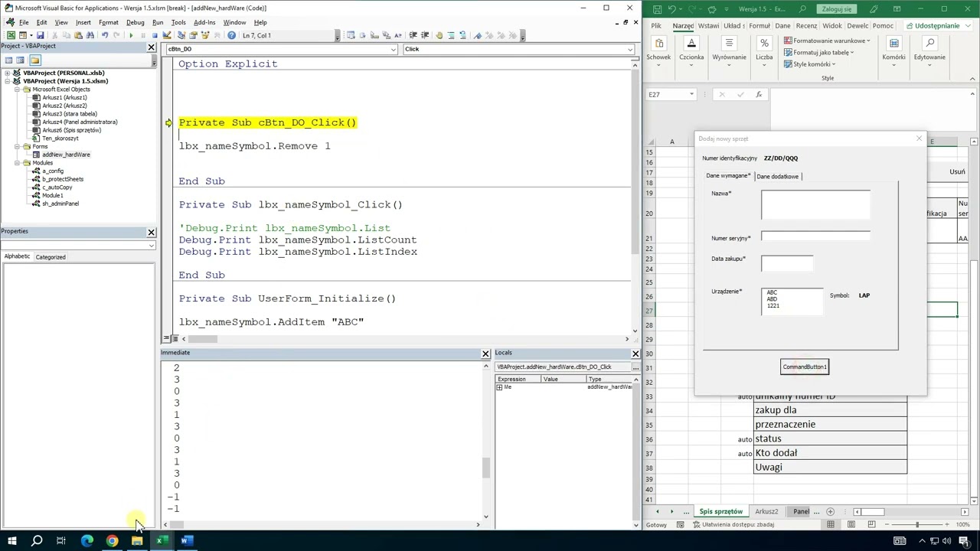Click the Indent icon in Edit toolbar
980x551 pixels.
click(x=413, y=35)
